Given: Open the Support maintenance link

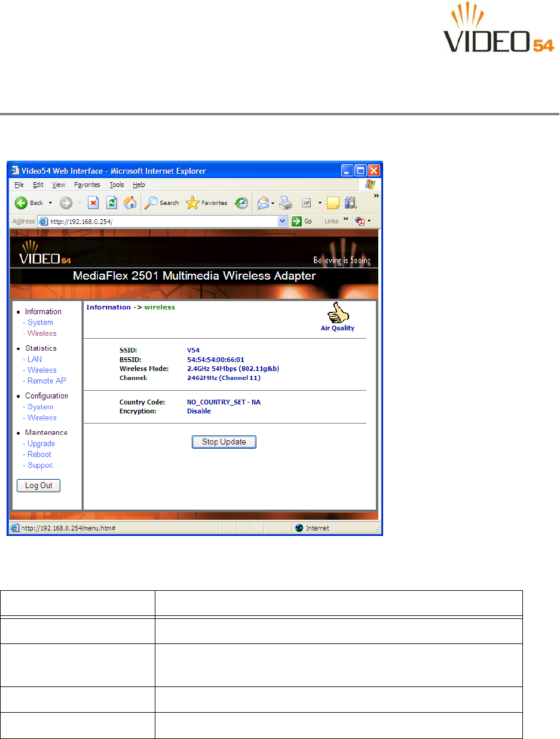Looking at the screenshot, I should [40, 465].
